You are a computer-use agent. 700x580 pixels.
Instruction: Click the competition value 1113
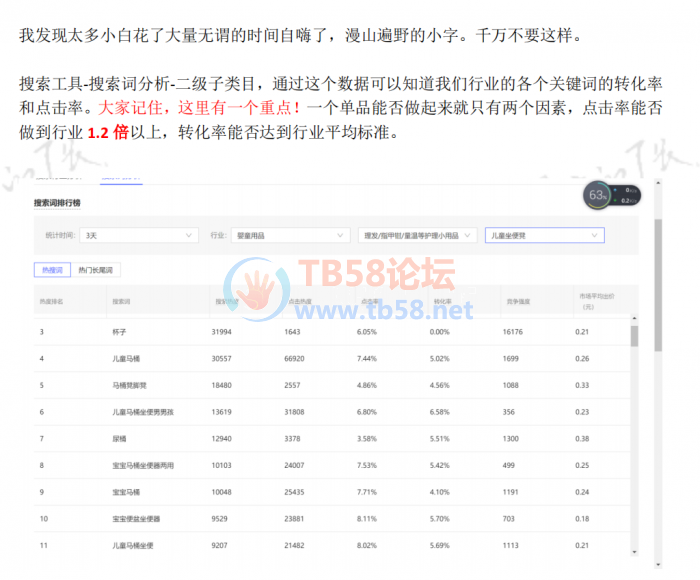[x=511, y=545]
